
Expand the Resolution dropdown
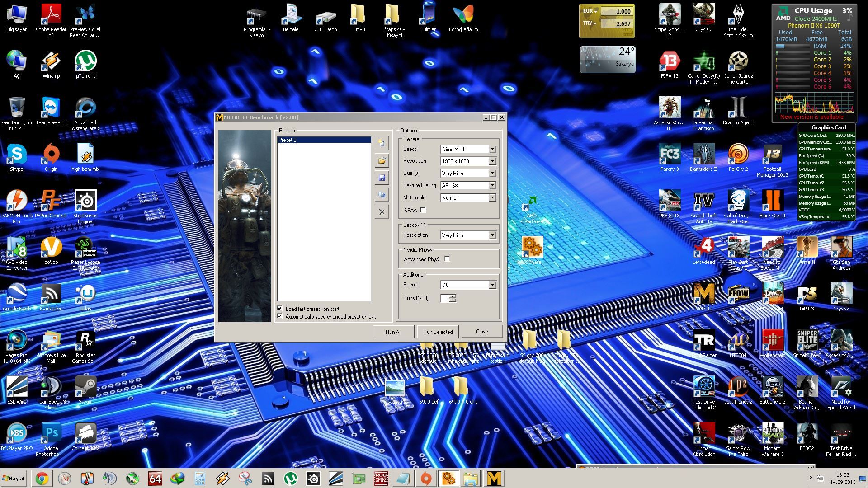click(x=492, y=161)
